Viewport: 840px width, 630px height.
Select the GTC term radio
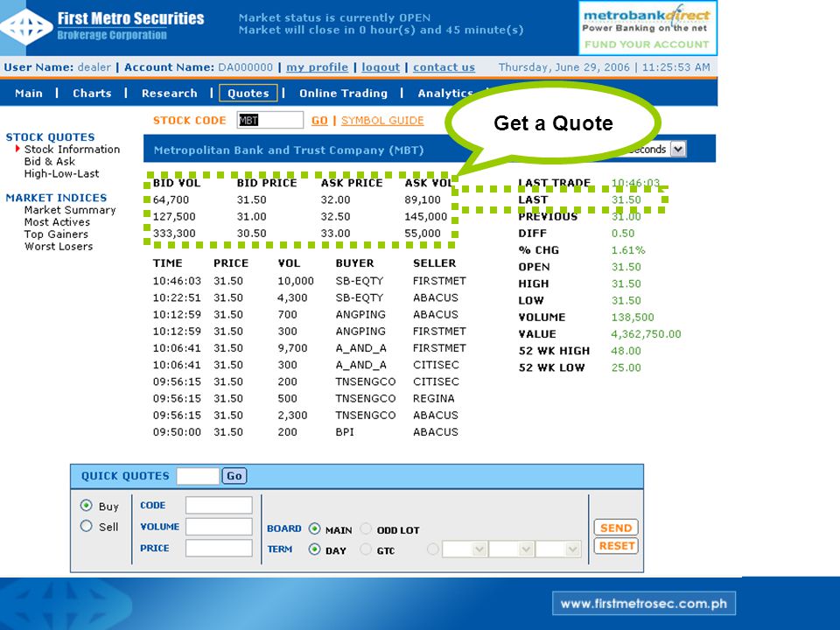(x=366, y=549)
